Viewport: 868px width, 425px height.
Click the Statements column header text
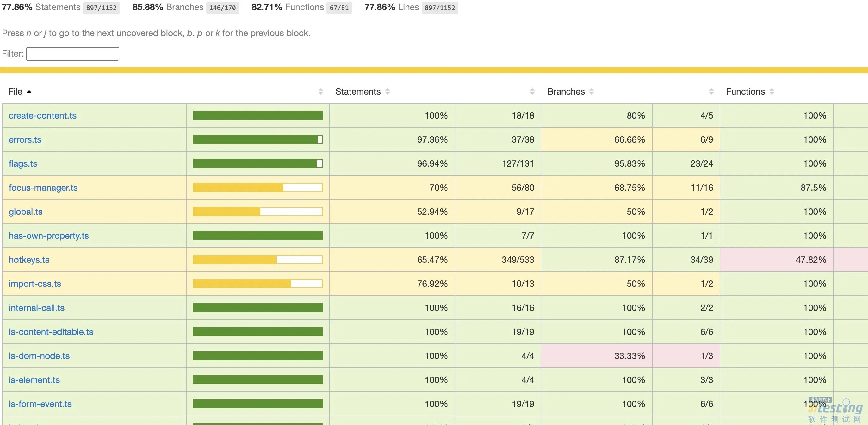coord(357,92)
